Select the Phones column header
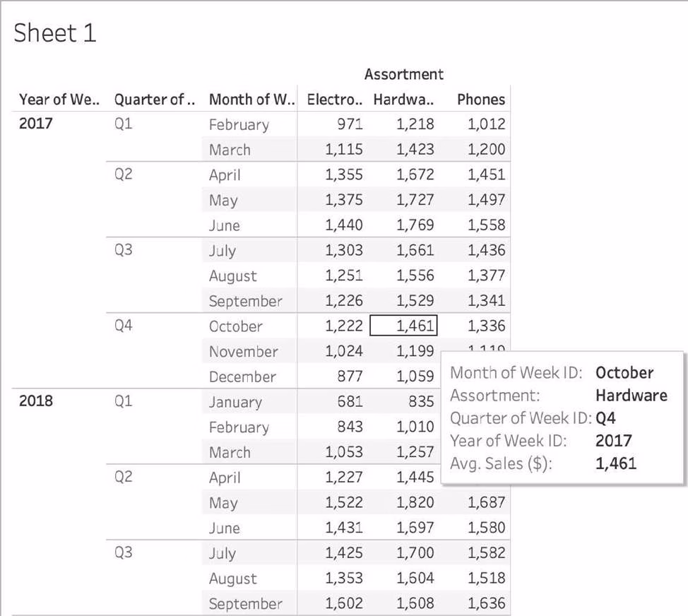 click(480, 100)
